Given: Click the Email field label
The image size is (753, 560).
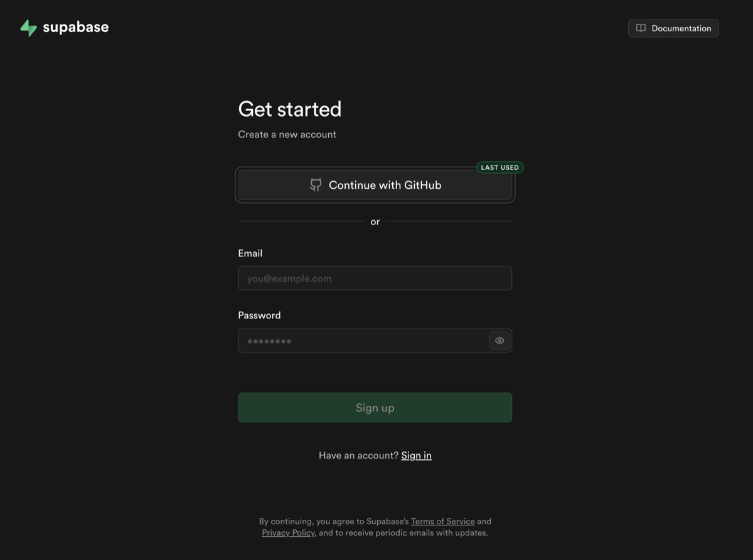Looking at the screenshot, I should coord(250,253).
